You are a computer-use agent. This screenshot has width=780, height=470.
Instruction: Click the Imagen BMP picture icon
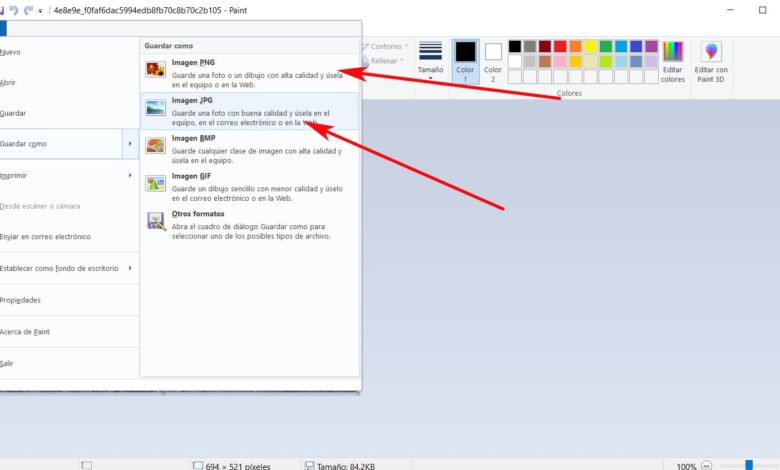[x=155, y=145]
